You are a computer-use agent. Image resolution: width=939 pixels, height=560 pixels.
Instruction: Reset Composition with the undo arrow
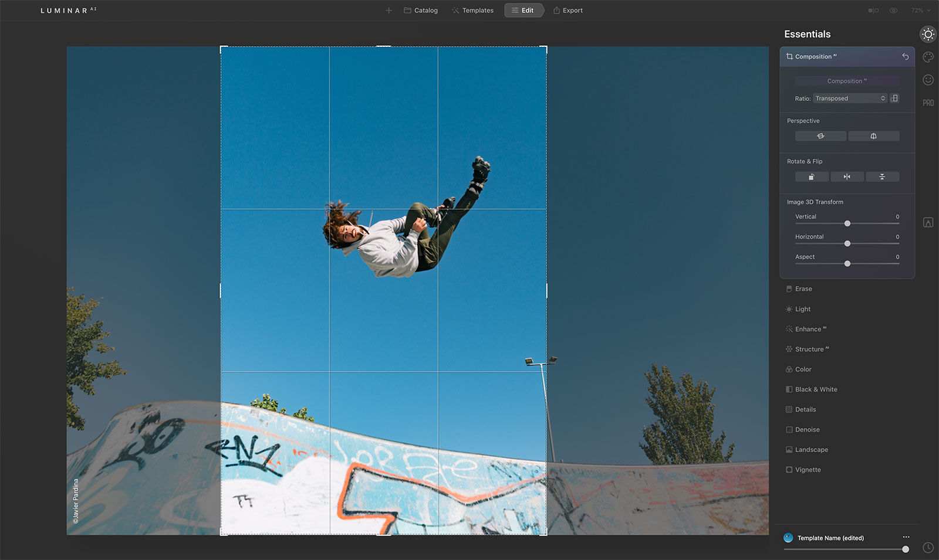coord(905,57)
